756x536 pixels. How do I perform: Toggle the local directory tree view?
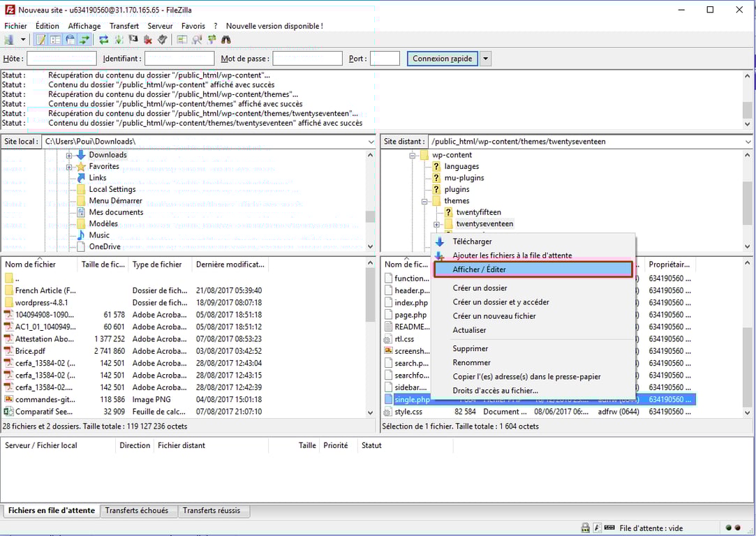coord(55,40)
